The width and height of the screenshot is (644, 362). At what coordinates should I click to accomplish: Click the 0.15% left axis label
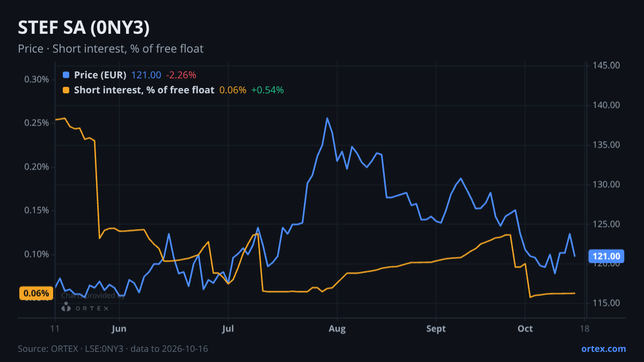pyautogui.click(x=36, y=210)
